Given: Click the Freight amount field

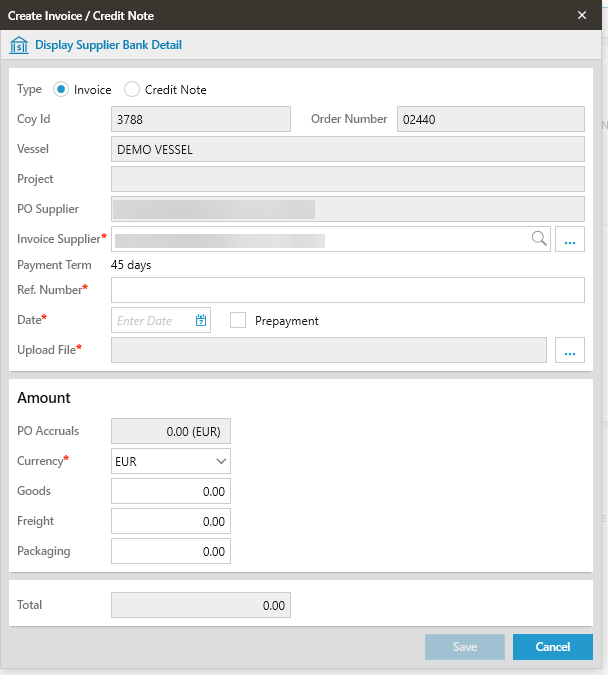Looking at the screenshot, I should 171,521.
